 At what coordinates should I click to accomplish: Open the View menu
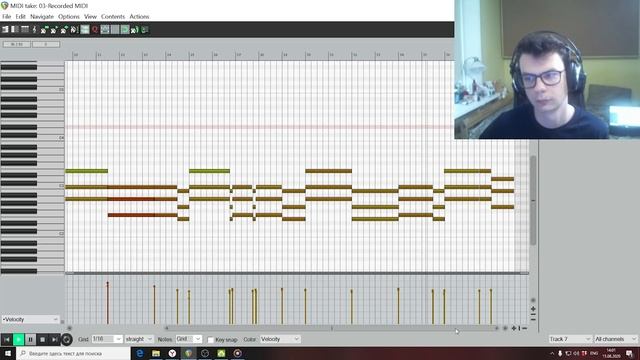pos(90,17)
